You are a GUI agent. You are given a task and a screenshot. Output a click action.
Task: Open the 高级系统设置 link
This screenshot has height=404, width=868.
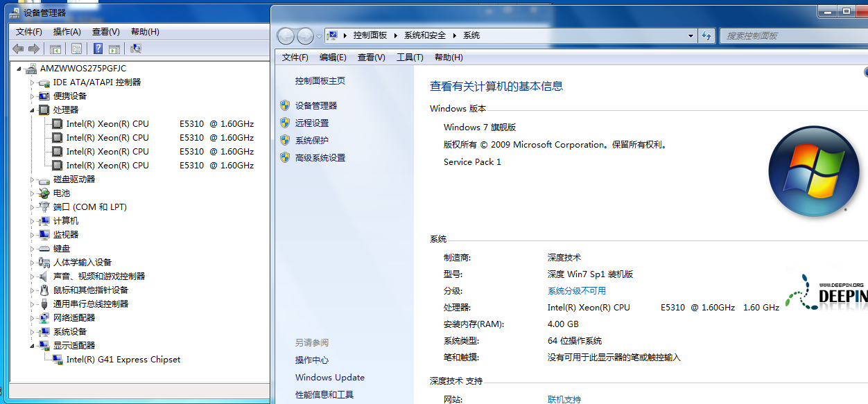pyautogui.click(x=320, y=157)
